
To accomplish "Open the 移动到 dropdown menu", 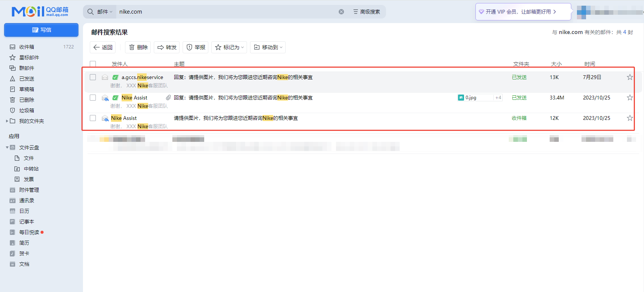I will pos(268,47).
